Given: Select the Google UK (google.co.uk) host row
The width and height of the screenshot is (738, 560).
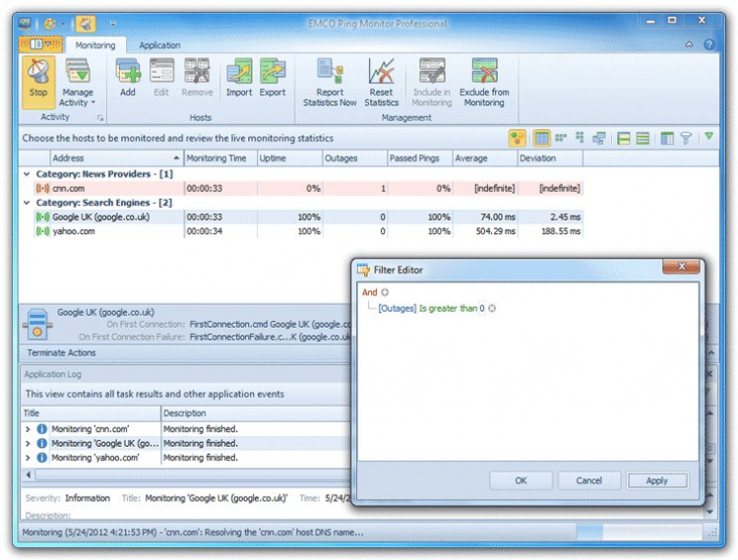Looking at the screenshot, I should coord(308,217).
